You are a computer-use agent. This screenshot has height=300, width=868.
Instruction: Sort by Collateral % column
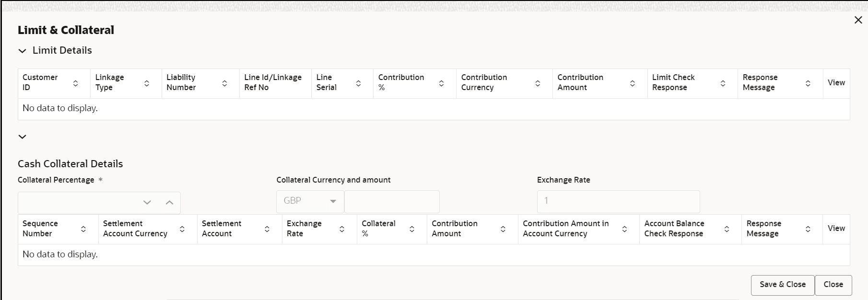(412, 229)
